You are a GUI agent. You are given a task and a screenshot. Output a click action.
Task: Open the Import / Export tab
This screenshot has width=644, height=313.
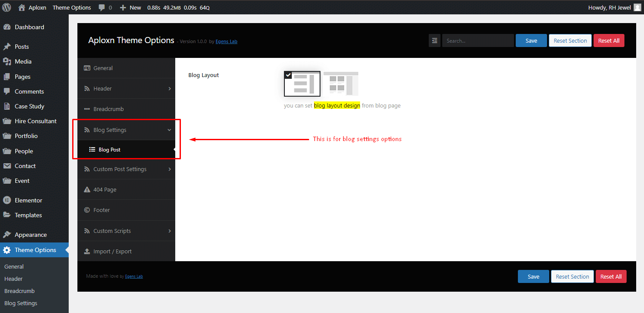[126, 251]
